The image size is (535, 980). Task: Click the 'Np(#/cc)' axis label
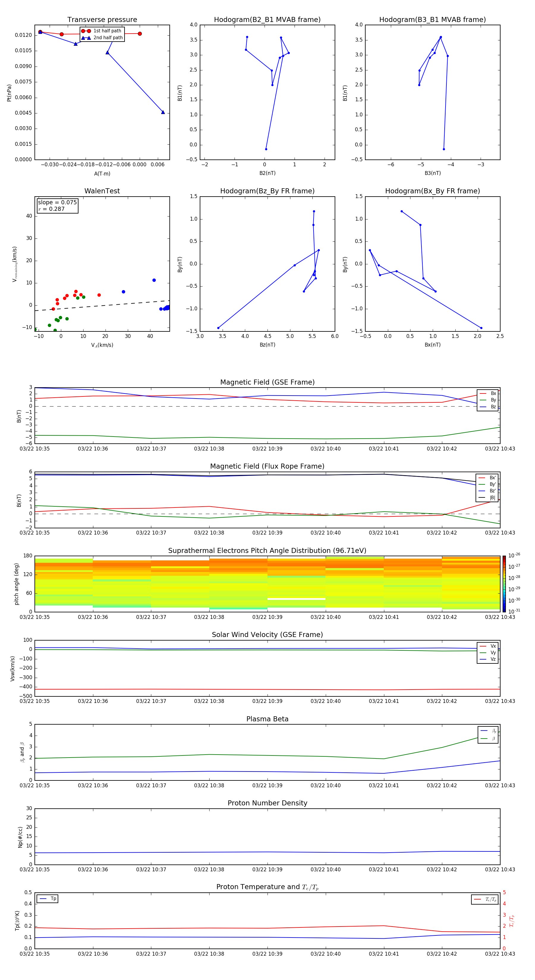click(20, 837)
